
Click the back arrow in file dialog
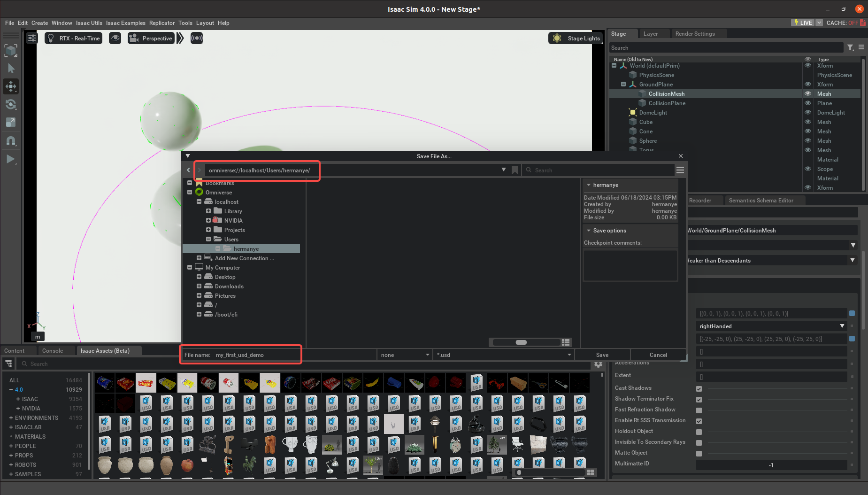coord(189,170)
